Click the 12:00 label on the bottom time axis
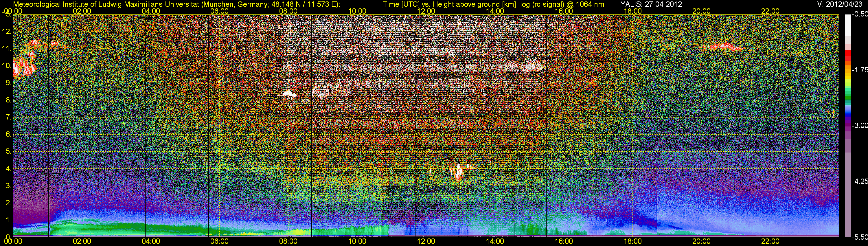868x246 pixels. click(x=426, y=241)
